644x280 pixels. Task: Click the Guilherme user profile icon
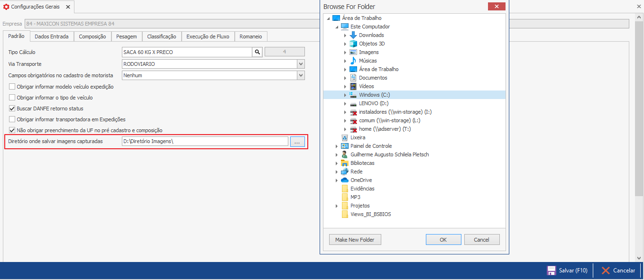click(x=345, y=154)
